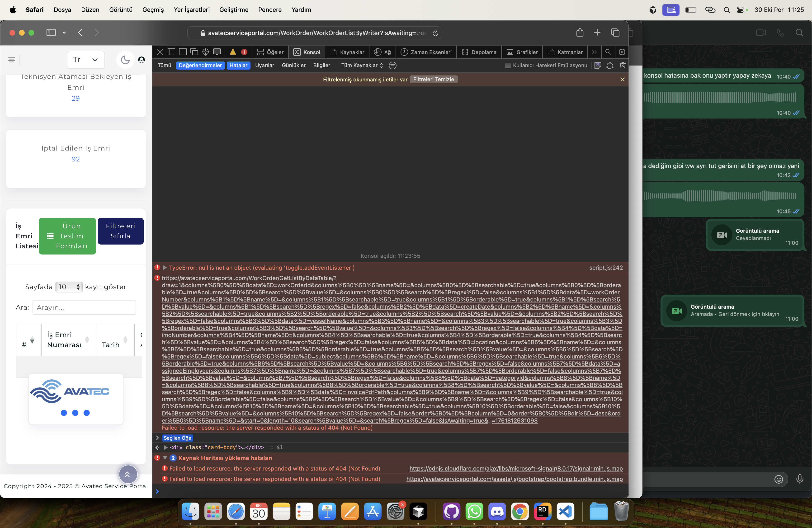812x528 pixels.
Task: Click the Safari page reload icon
Action: (x=435, y=33)
